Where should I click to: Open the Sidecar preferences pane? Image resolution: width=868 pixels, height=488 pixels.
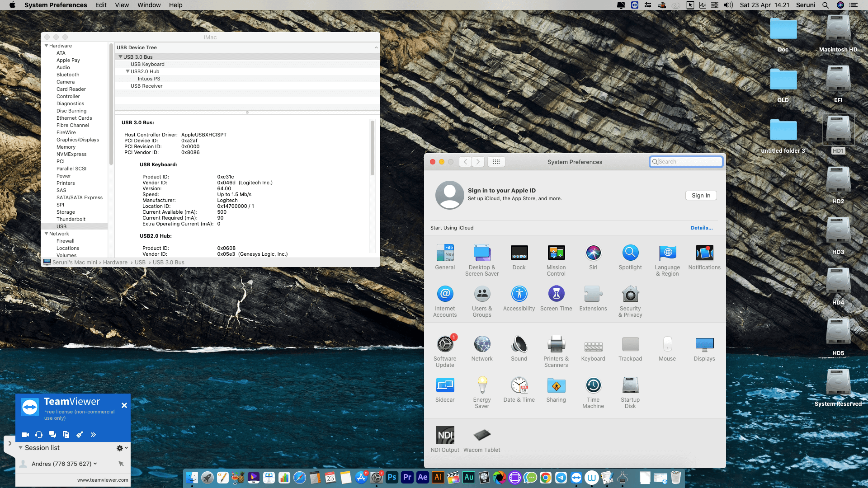pos(445,390)
